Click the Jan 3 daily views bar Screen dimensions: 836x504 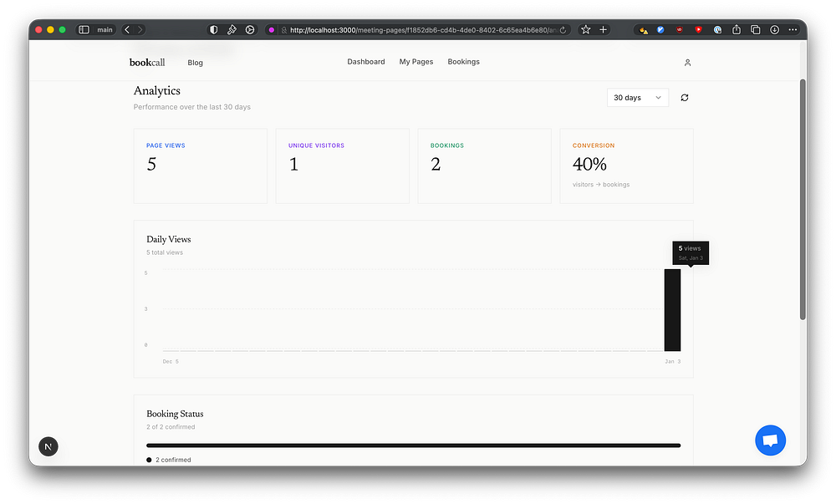click(672, 310)
